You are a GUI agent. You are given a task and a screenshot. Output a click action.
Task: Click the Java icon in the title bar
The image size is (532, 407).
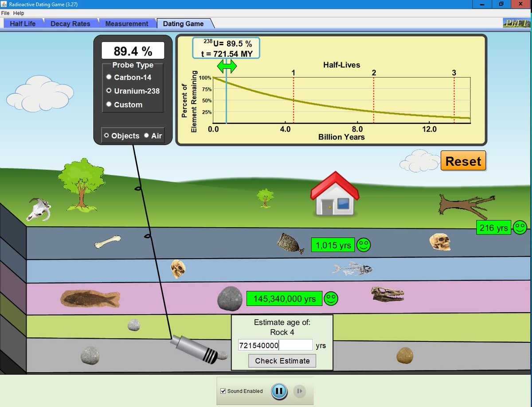tap(5, 5)
